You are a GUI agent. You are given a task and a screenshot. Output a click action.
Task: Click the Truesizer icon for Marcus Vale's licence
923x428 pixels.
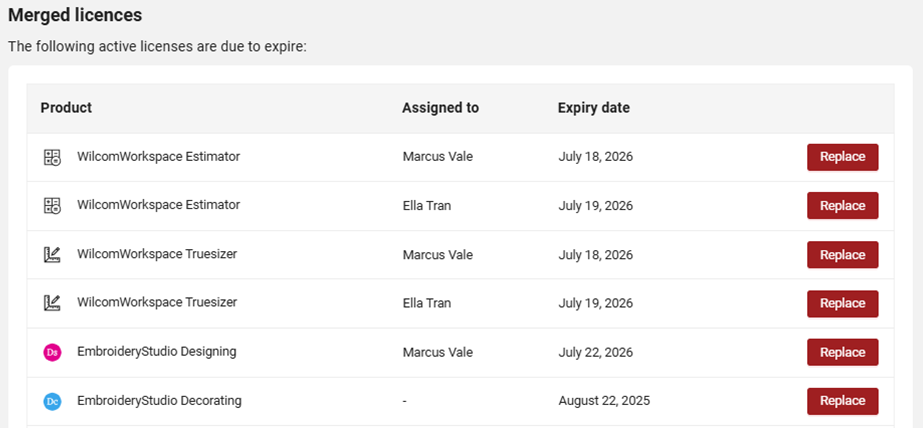click(52, 254)
